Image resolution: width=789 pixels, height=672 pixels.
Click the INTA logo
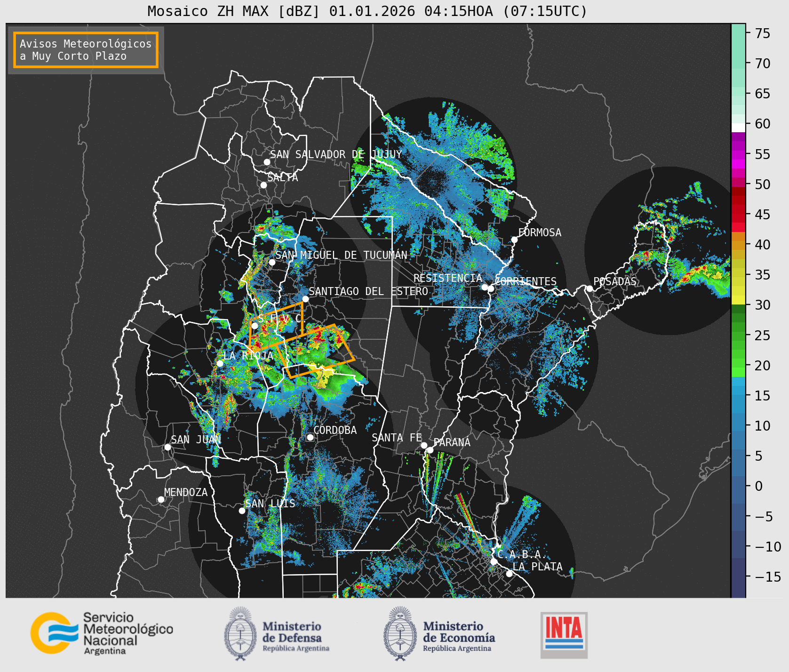tap(564, 635)
